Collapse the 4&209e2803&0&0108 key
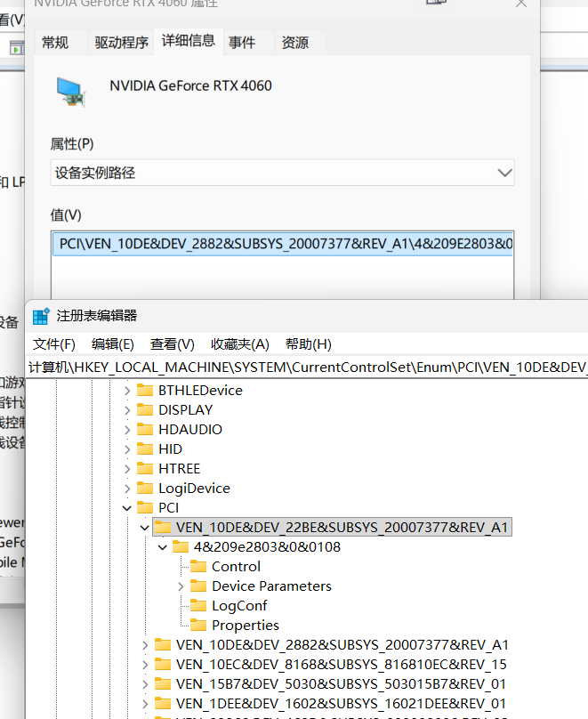Screen dimensions: 588x719 [162, 547]
